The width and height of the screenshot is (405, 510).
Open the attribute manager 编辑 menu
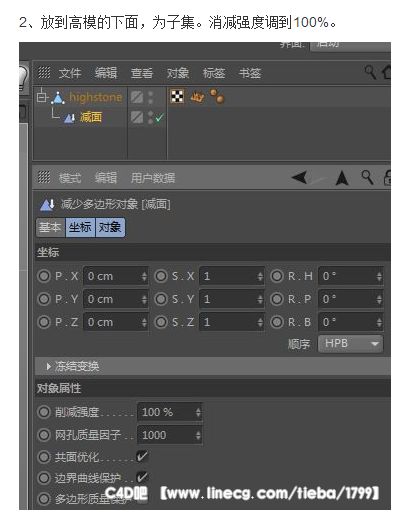(106, 178)
